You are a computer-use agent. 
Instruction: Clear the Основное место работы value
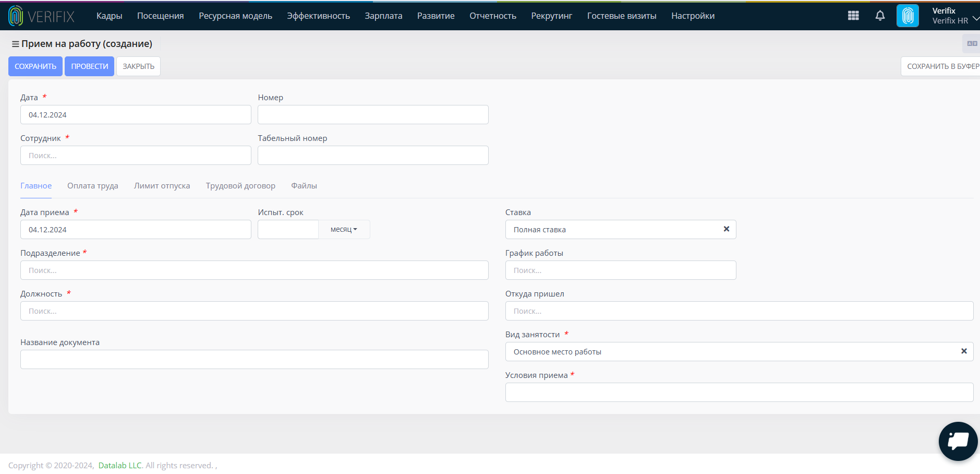[x=964, y=351]
